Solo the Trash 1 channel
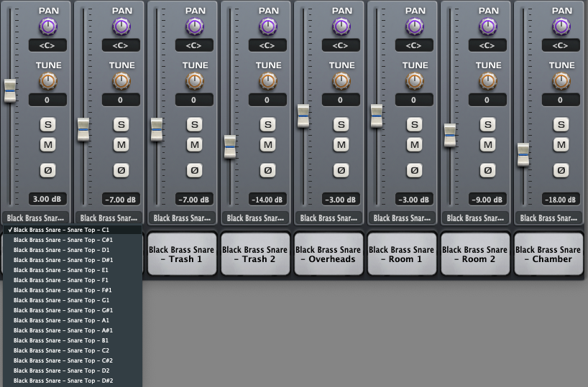The image size is (588, 387). point(194,124)
